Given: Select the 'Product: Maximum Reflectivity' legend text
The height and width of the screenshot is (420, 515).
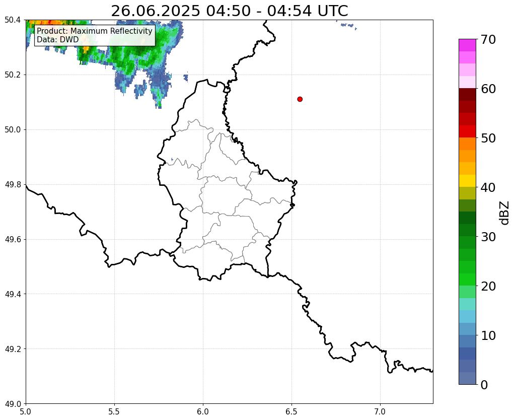Looking at the screenshot, I should click(95, 31).
